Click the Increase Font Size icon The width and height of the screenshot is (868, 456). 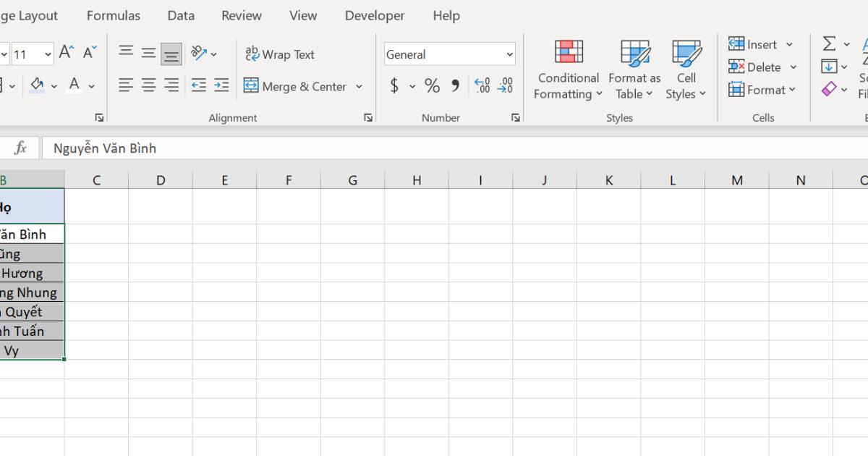pyautogui.click(x=64, y=51)
